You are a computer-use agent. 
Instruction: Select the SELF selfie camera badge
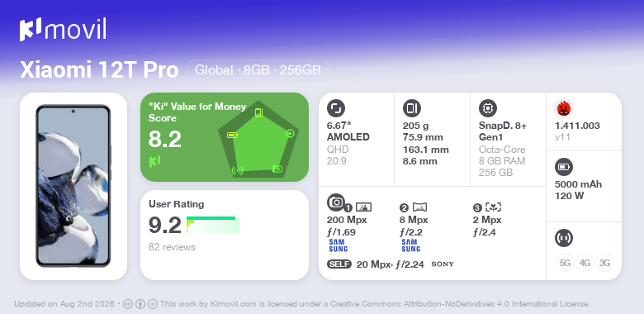tap(339, 264)
